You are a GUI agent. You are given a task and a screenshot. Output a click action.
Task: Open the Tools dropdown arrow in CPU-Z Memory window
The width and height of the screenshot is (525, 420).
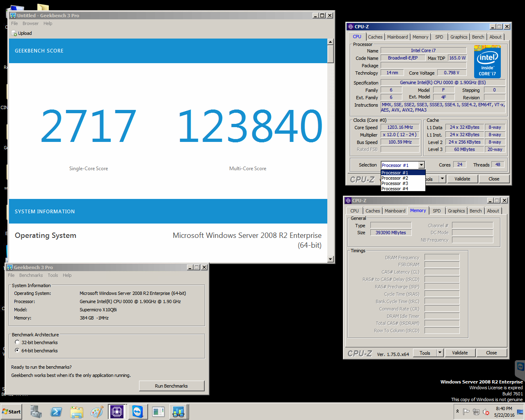[440, 353]
